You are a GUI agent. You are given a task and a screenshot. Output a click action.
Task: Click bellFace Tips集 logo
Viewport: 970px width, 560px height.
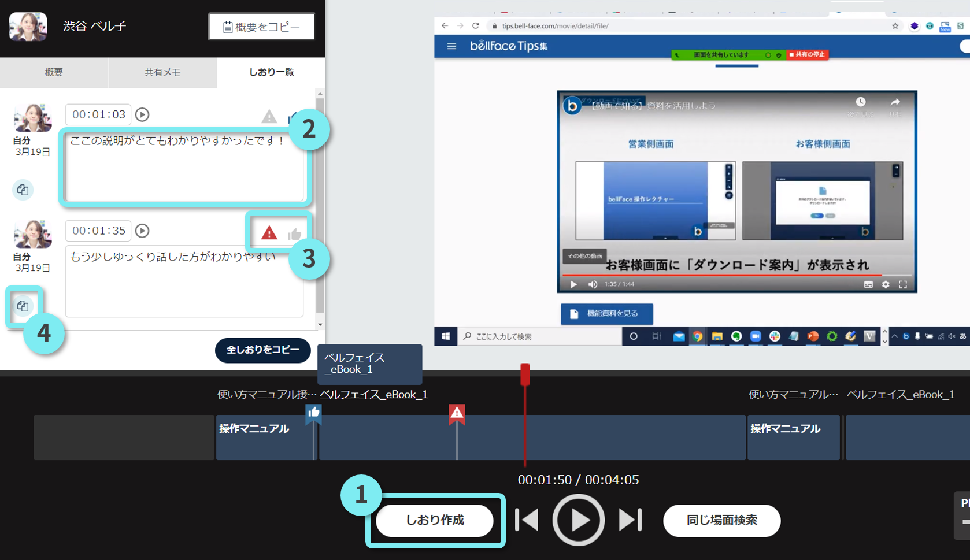[x=509, y=46]
